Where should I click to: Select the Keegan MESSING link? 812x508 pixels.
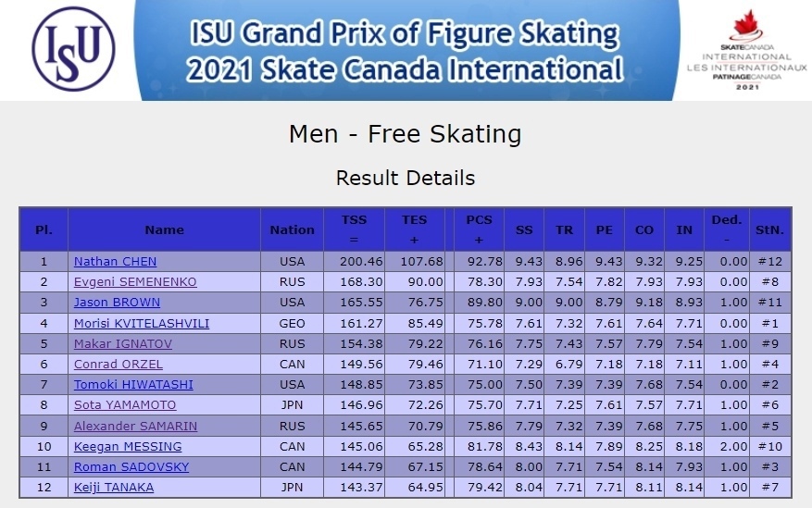point(128,446)
